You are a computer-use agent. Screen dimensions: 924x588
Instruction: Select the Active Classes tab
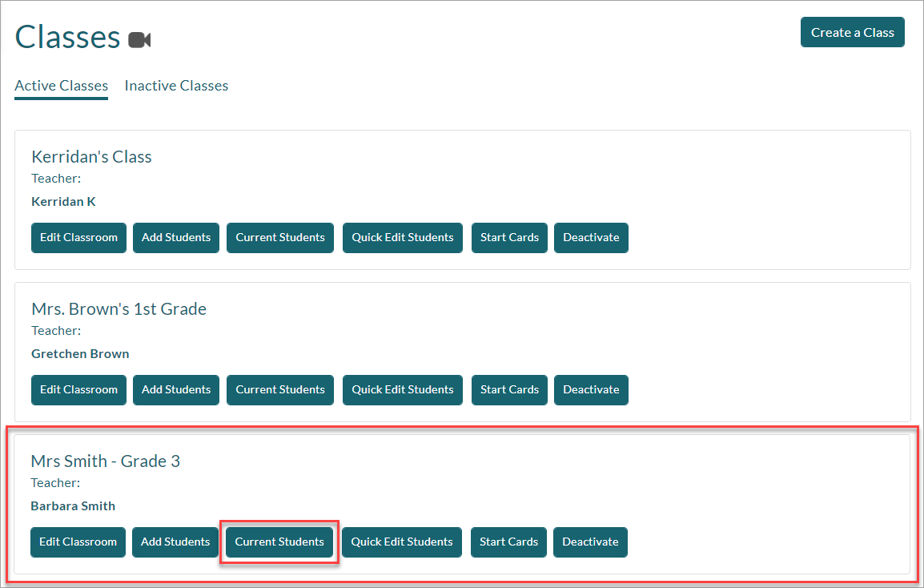pos(62,86)
